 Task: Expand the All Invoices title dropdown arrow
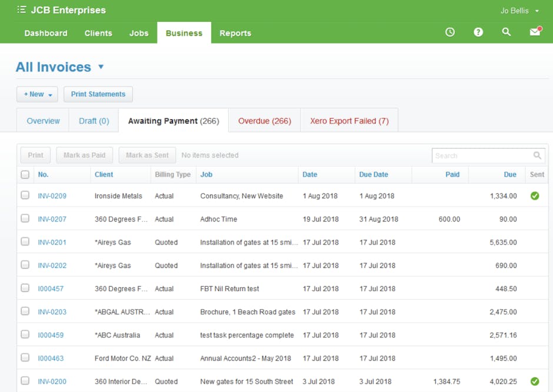click(101, 67)
